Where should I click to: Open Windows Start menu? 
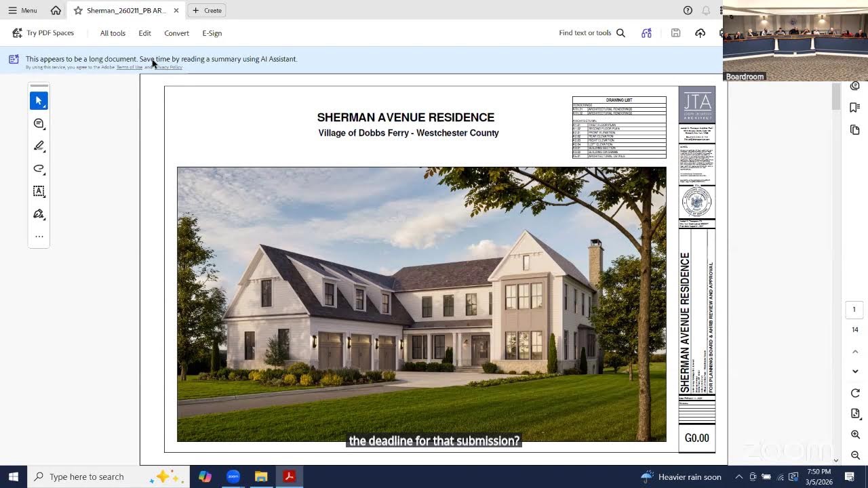click(13, 476)
